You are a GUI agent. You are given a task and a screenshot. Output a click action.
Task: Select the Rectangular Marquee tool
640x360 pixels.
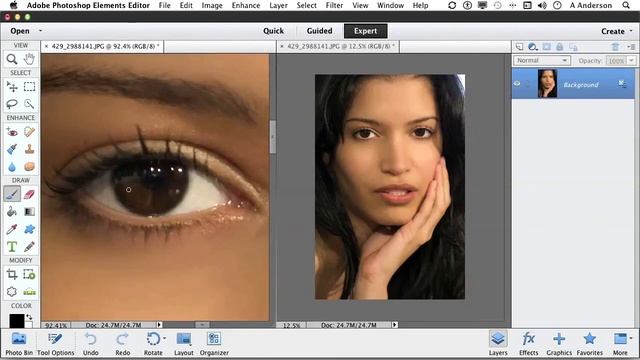click(x=29, y=87)
